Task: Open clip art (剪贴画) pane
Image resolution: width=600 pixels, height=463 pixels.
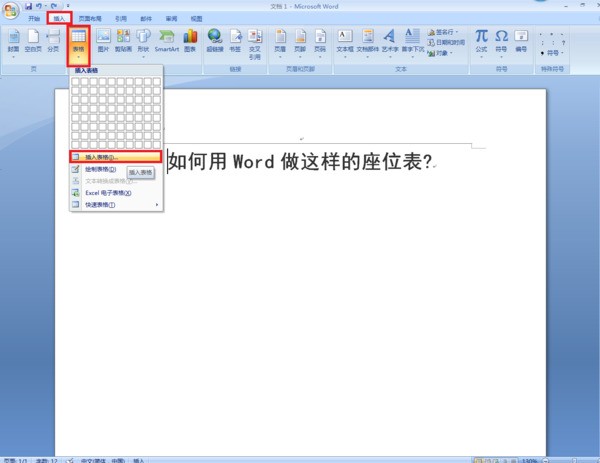Action: point(123,41)
